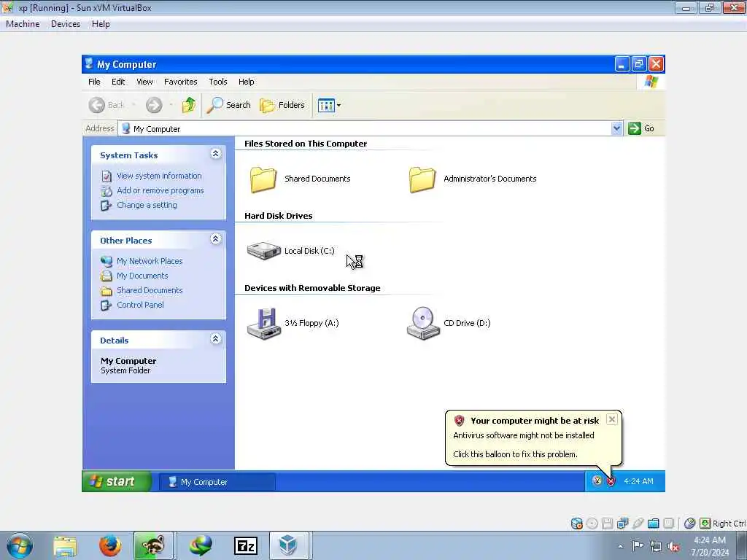Open the raccoon app on host taskbar
Viewport: 747px width, 560px height.
(x=153, y=545)
